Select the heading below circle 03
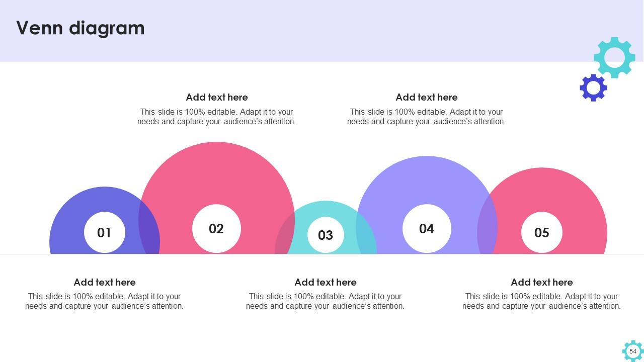Screen dimensions: 644x362 coord(326,282)
